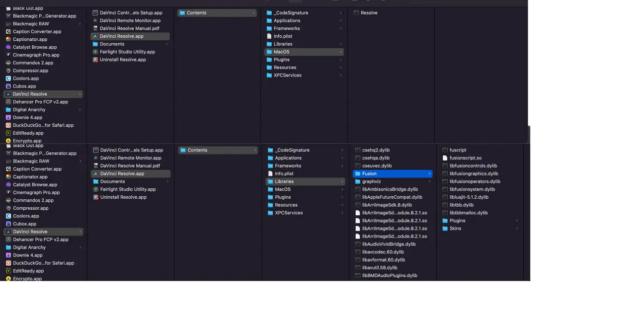
Task: Click the Skins folder icon
Action: tap(445, 228)
